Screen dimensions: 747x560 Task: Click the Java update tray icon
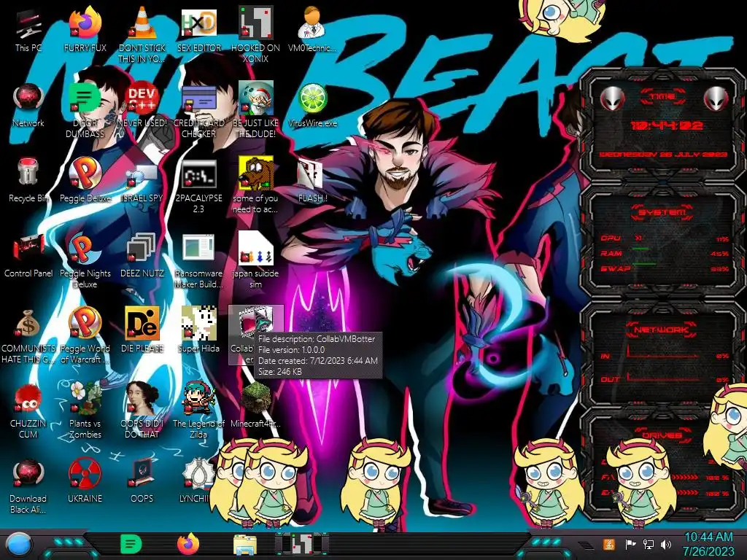pyautogui.click(x=609, y=544)
